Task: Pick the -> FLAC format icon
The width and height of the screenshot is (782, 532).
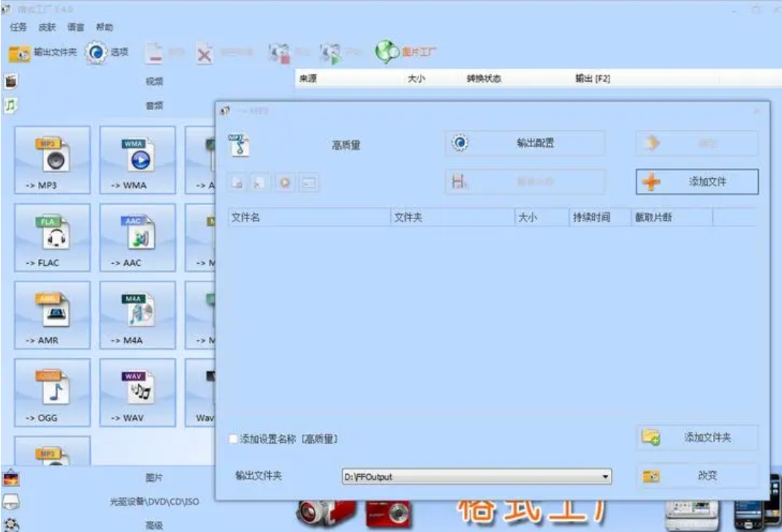Action: (52, 237)
